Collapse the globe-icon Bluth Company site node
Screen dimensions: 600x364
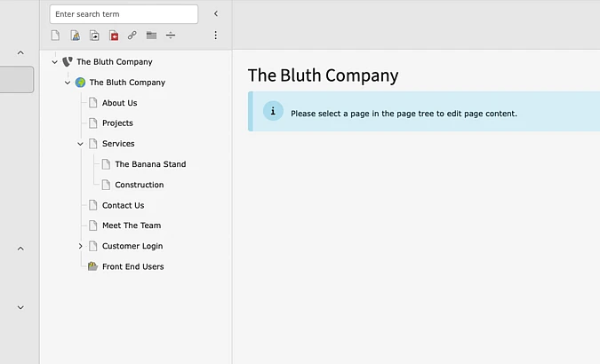pos(68,83)
